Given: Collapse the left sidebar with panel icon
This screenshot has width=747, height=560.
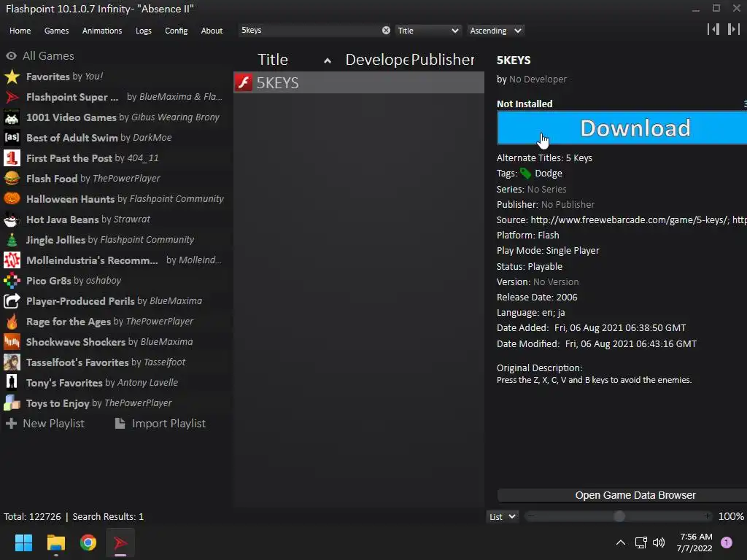Looking at the screenshot, I should 713,29.
